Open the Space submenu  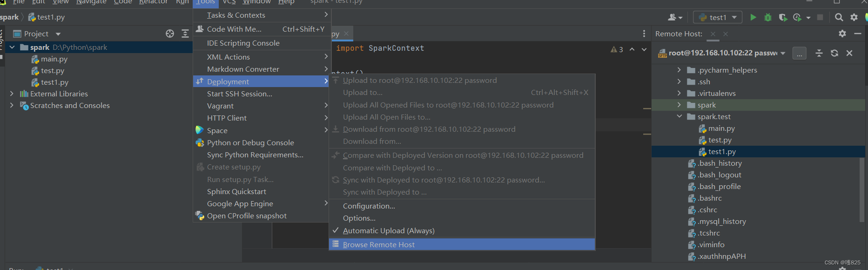[x=261, y=131]
